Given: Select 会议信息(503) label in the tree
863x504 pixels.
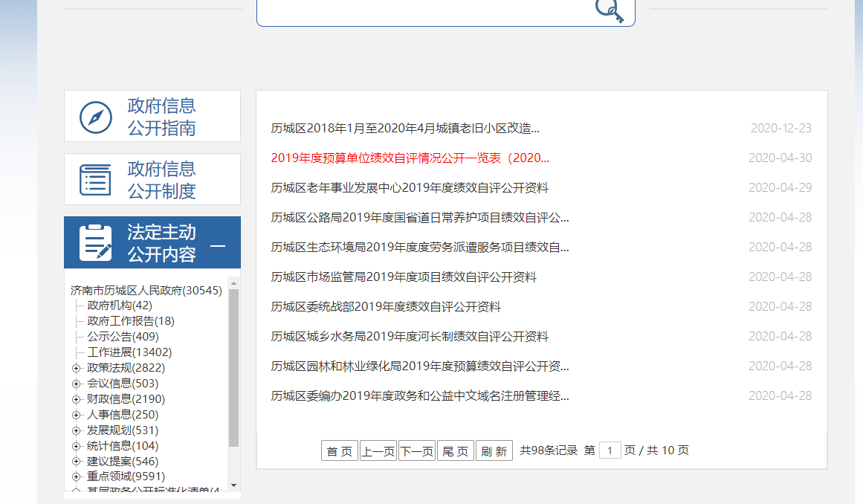Looking at the screenshot, I should pyautogui.click(x=123, y=384).
